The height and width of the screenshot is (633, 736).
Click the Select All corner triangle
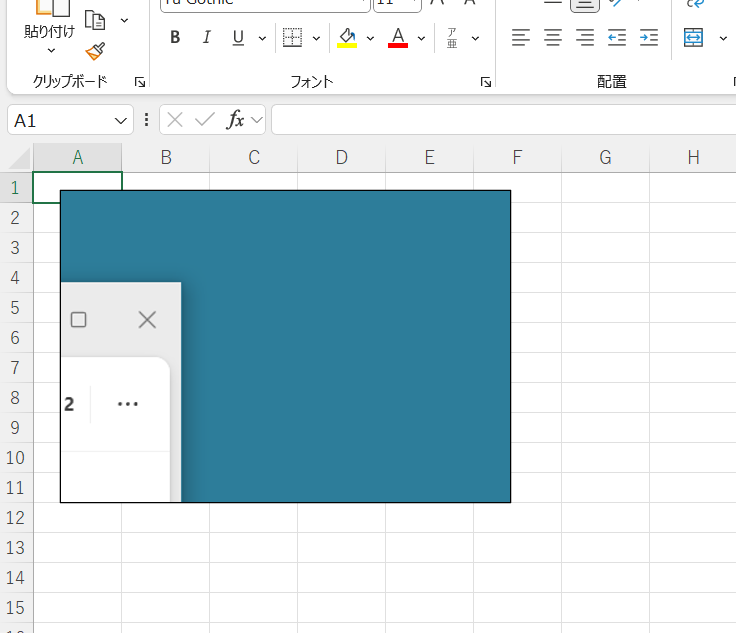coord(19,158)
